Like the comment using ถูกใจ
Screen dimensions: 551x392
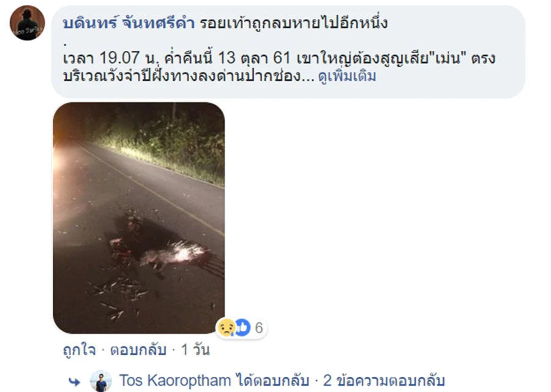(79, 350)
